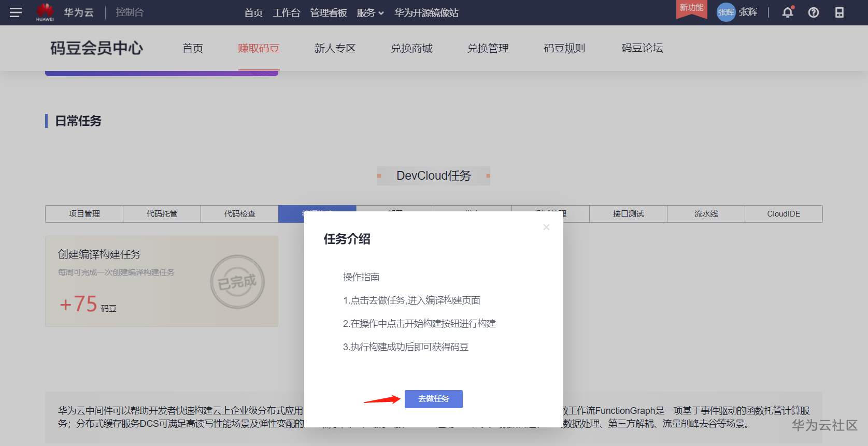
Task: Click the 每周可完成一次创建编译构建任务 description
Action: (x=116, y=272)
